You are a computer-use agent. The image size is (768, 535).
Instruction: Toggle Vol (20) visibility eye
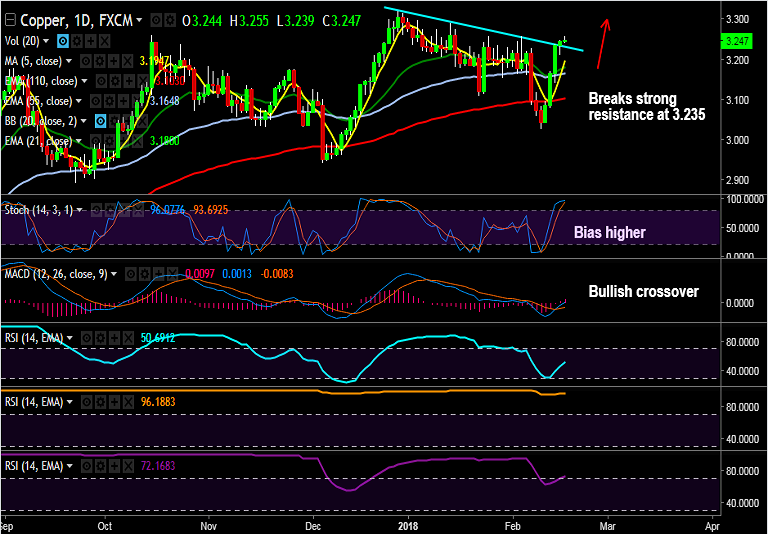(x=63, y=41)
